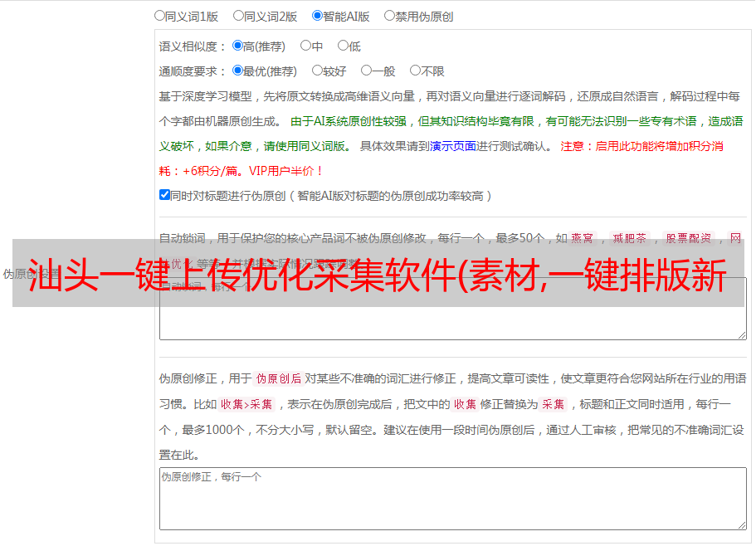Screen dimensions: 756x546
Task: Click the red text 注意：启用此功能将增加积分消
Action: (641, 146)
